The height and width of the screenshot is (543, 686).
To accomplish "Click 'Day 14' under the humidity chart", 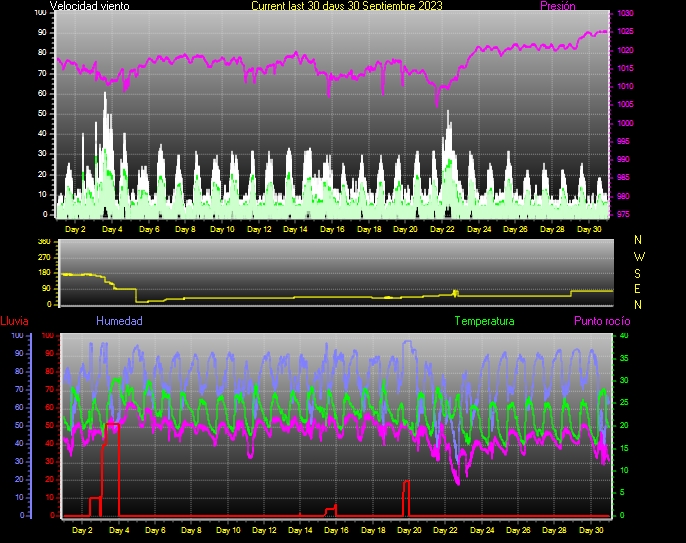I will coord(300,530).
